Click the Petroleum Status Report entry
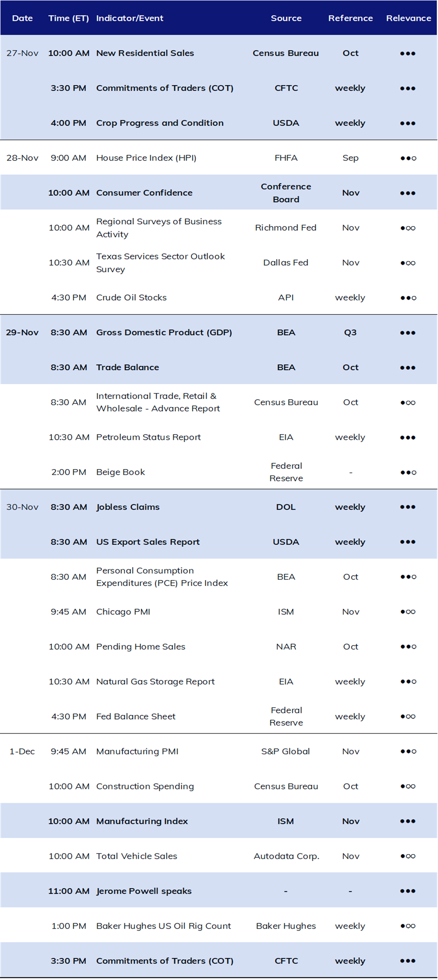Viewport: 438px width, 980px height. (x=149, y=437)
